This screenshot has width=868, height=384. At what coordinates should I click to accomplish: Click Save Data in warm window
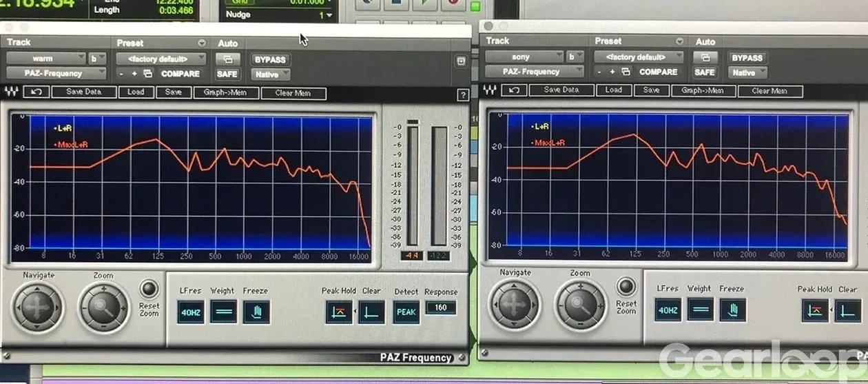coord(83,92)
